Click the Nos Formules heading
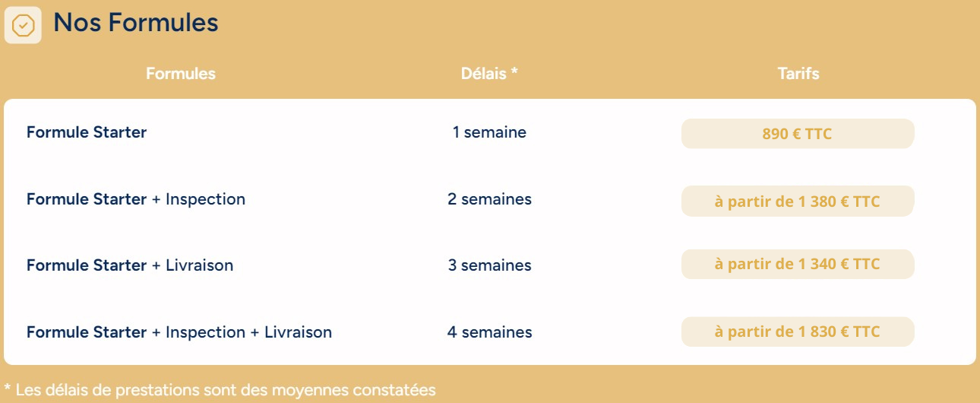 136,23
